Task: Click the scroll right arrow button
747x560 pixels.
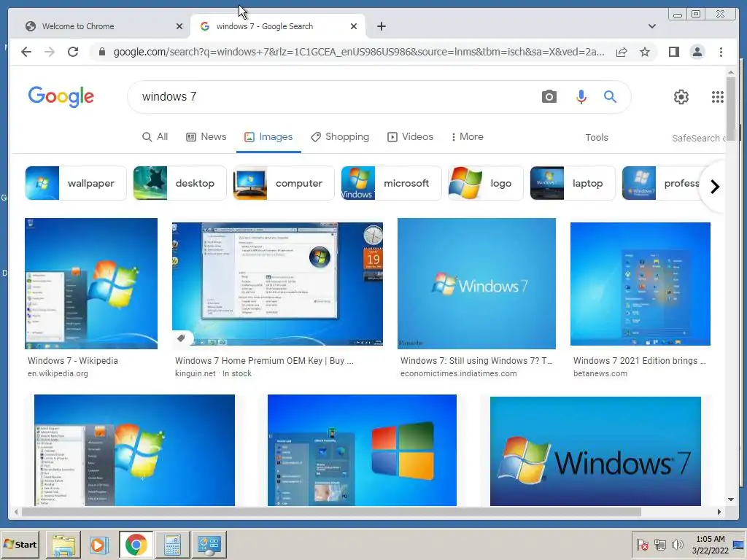Action: (x=719, y=512)
